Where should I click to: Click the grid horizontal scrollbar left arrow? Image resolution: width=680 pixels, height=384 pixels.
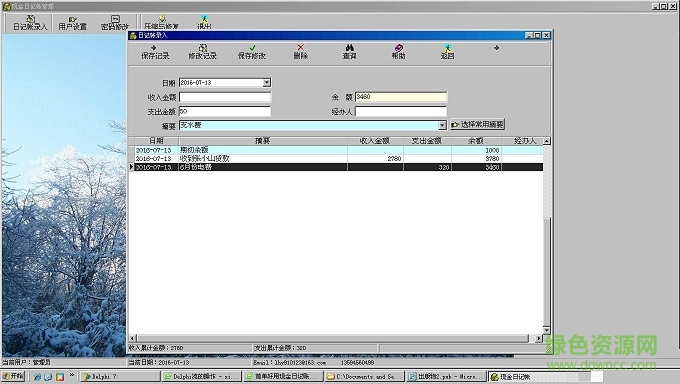133,338
